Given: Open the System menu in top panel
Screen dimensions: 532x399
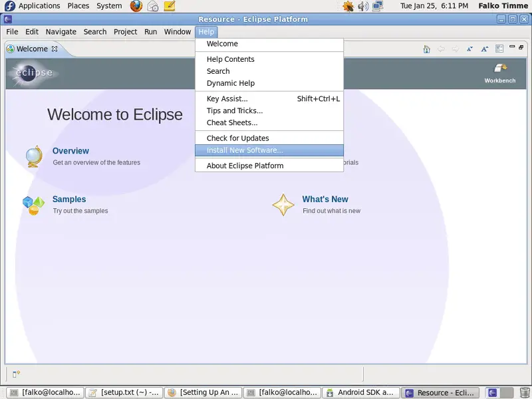Looking at the screenshot, I should pyautogui.click(x=109, y=6).
